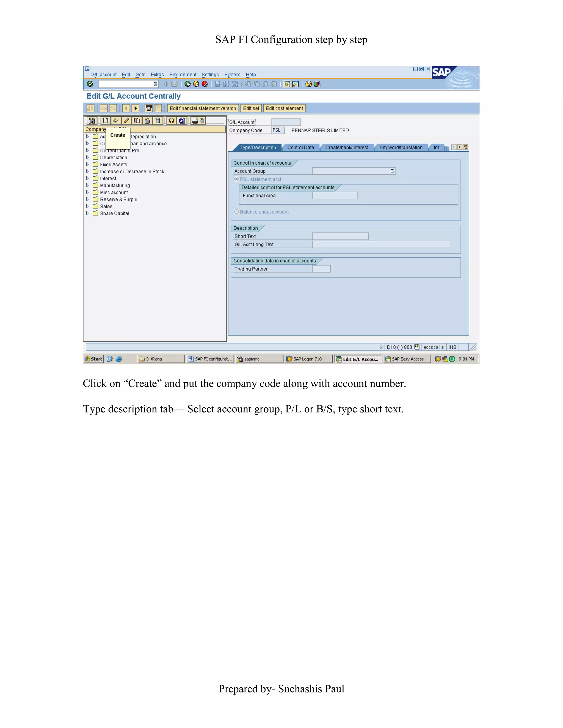
Task: Click the Display glasses icon in tree toolbar
Action: 116,121
